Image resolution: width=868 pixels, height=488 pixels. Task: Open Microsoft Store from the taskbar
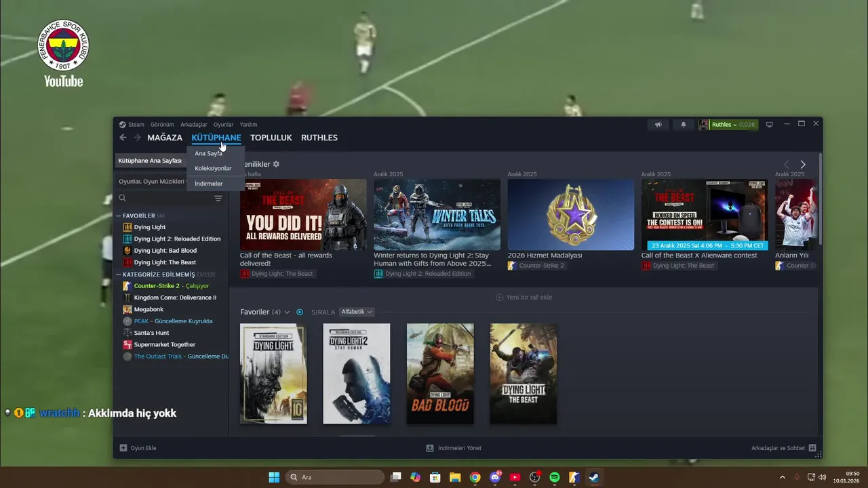coord(435,477)
